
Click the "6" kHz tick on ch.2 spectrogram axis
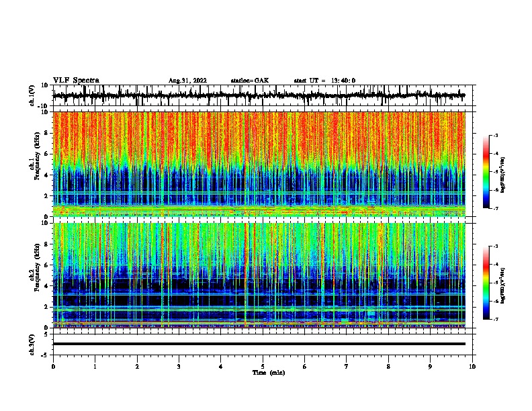47,265
